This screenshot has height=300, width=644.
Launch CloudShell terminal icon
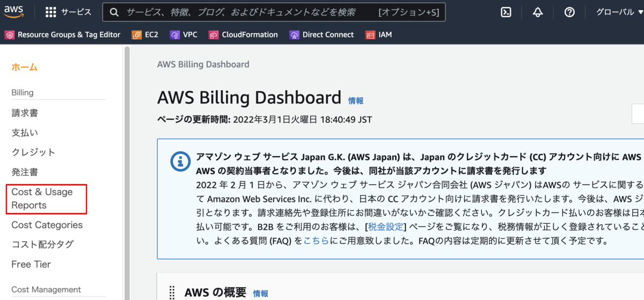[506, 12]
